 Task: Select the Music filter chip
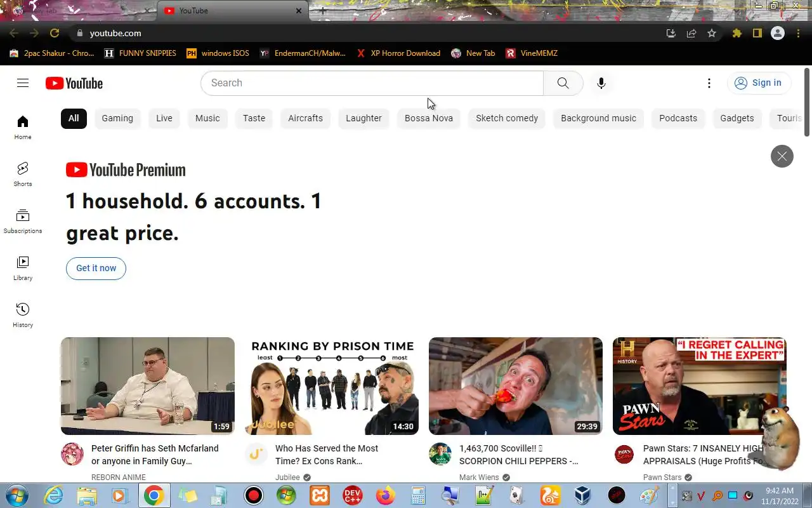[207, 118]
